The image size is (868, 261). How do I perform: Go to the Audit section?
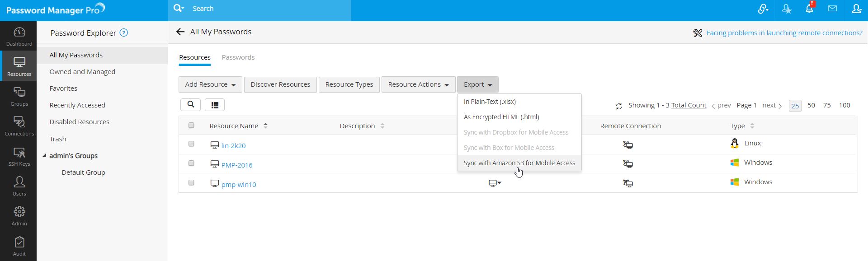pyautogui.click(x=19, y=246)
